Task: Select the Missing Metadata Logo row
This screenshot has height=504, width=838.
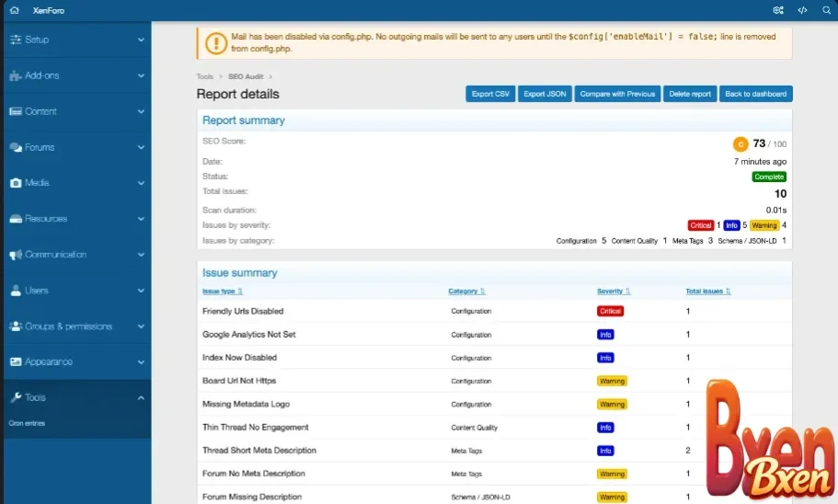Action: point(494,404)
